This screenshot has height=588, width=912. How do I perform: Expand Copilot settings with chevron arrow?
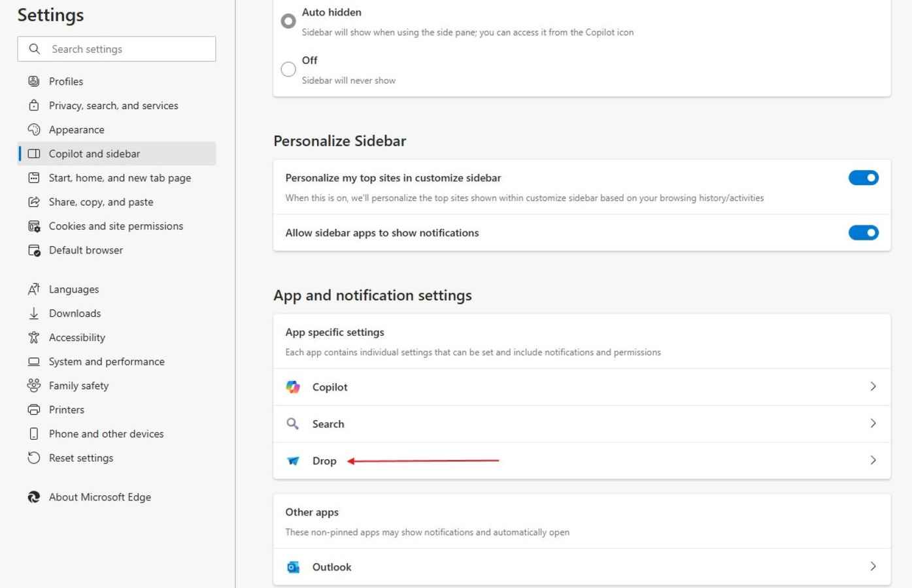click(873, 387)
